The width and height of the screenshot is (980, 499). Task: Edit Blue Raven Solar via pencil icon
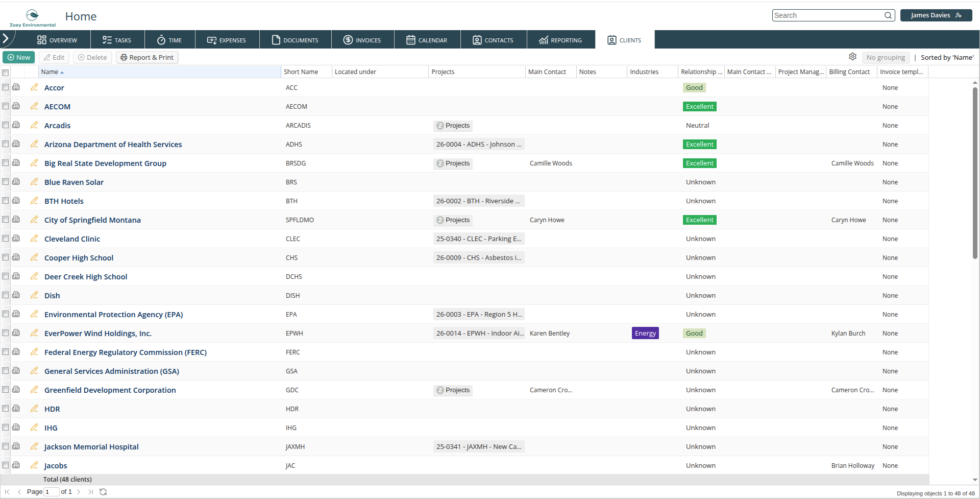(x=34, y=182)
